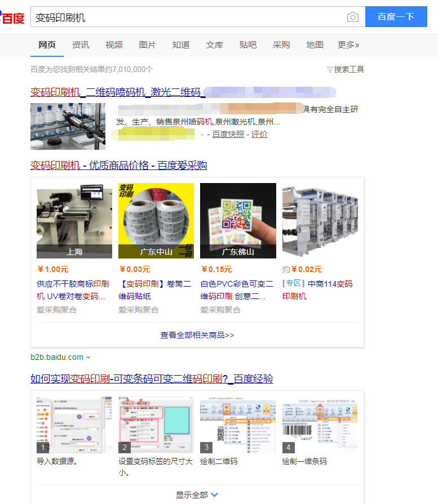Image resolution: width=438 pixels, height=504 pixels.
Task: Switch to the 地图 tab
Action: point(315,45)
